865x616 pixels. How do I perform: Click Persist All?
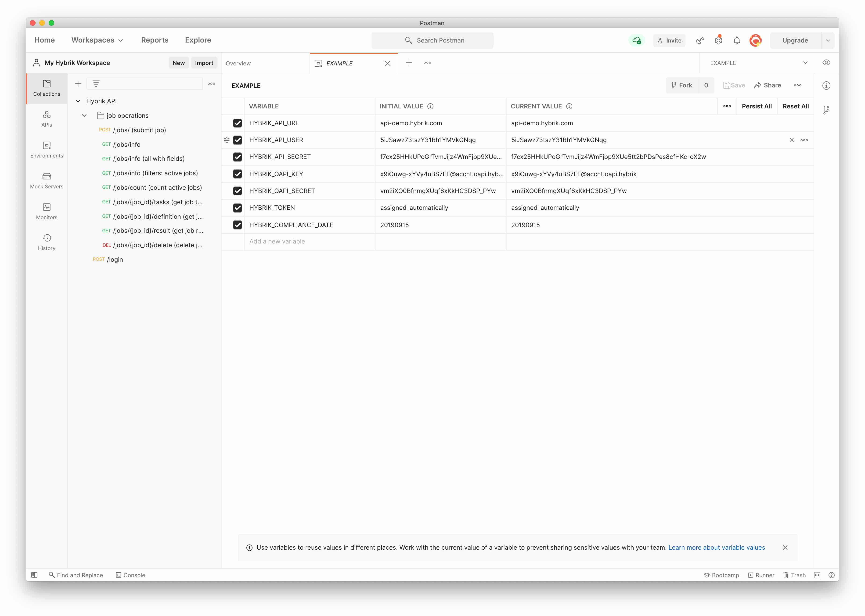[x=757, y=106]
